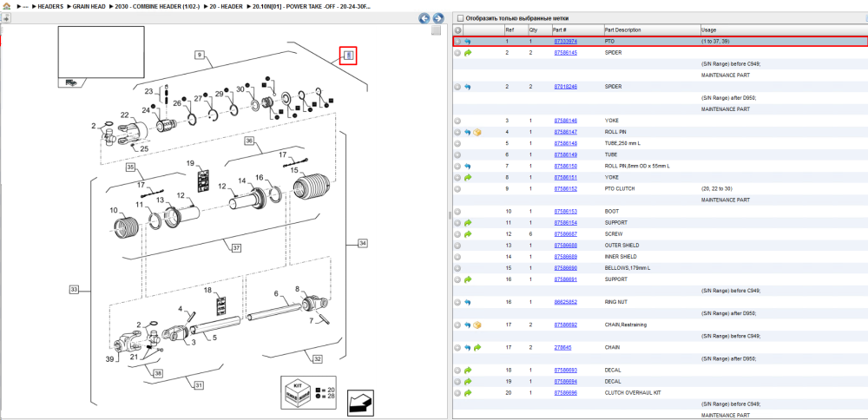Open part number link 87018246
This screenshot has height=420, width=868.
(x=566, y=87)
